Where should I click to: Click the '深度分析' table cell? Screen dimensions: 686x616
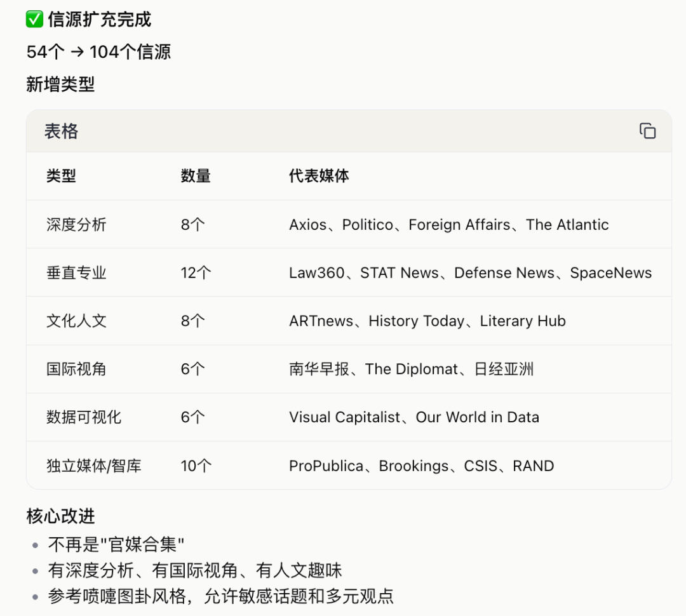point(76,224)
